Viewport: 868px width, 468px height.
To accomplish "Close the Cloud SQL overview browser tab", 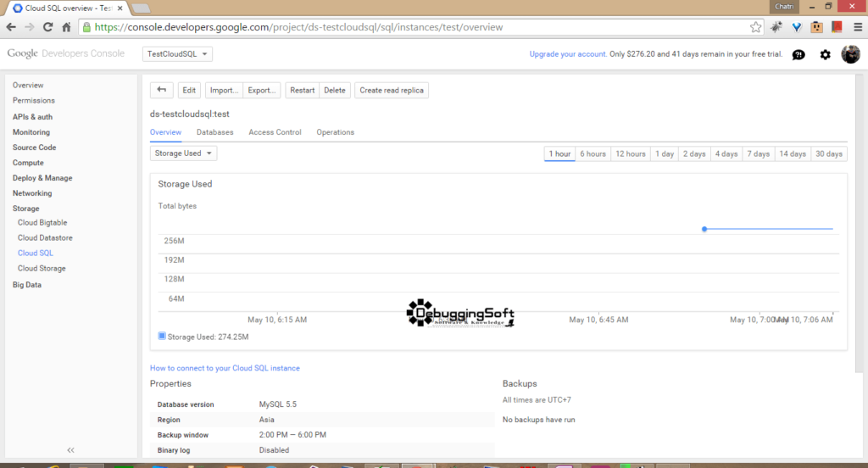I will coord(120,8).
